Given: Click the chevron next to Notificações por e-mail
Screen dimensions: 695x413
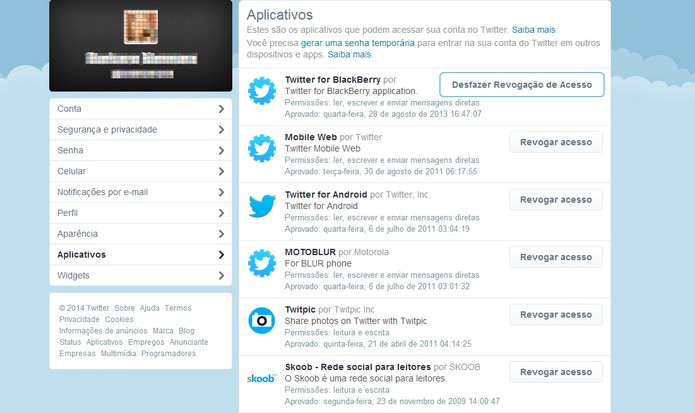Looking at the screenshot, I should 221,192.
